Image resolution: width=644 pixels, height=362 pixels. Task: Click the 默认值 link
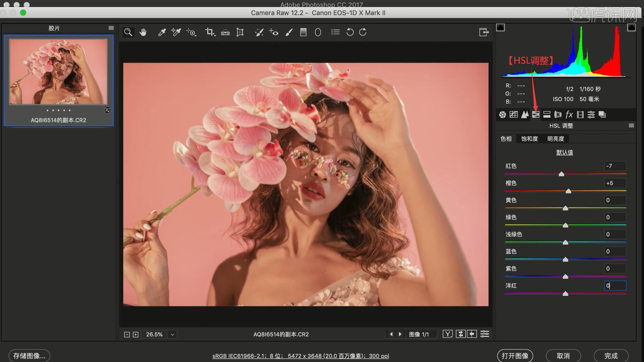[x=565, y=153]
